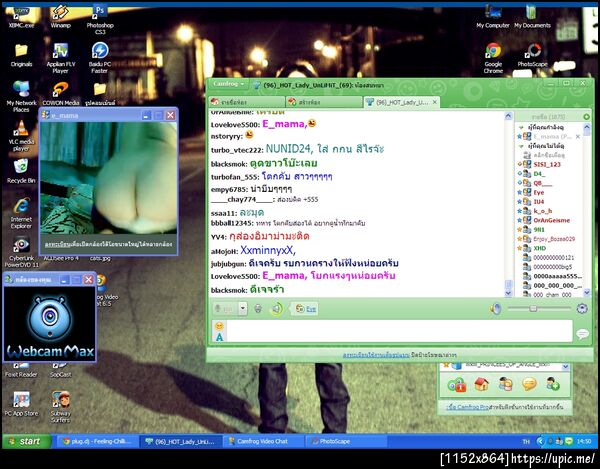
Task: Open the Recycle Bin desktop icon
Action: click(21, 171)
